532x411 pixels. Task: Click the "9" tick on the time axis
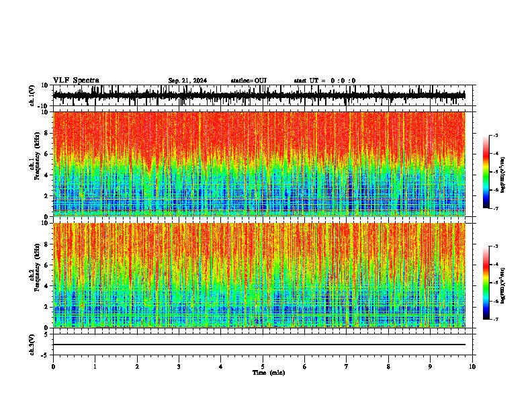[430, 367]
